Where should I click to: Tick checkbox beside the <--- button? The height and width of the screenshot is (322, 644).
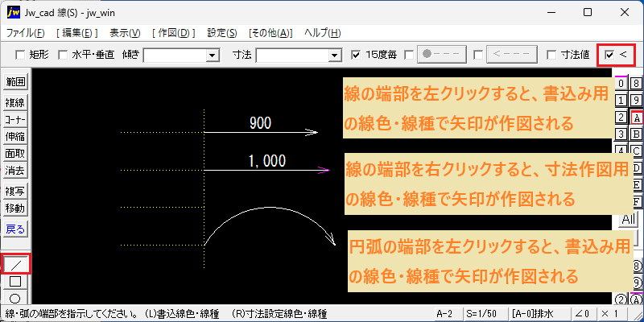pyautogui.click(x=477, y=55)
